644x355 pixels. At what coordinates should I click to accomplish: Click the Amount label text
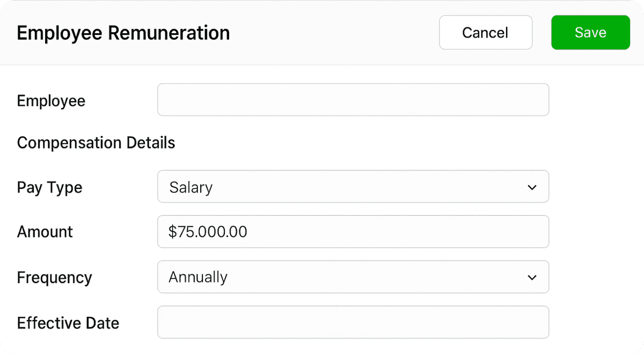pos(45,232)
